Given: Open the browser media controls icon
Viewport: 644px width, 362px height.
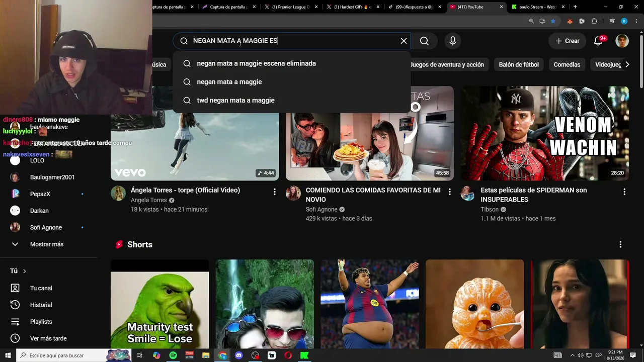Looking at the screenshot, I should 612,21.
